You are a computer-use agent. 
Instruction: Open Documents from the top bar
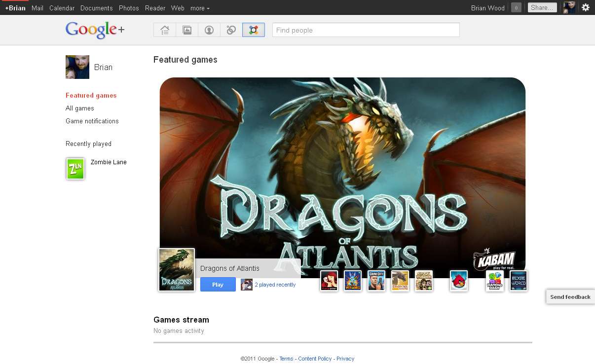click(x=97, y=8)
